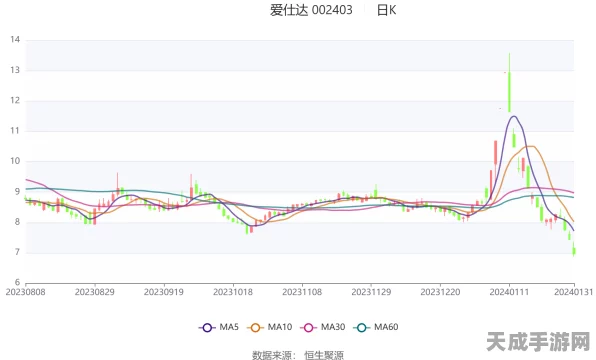This screenshot has height=360, width=596.
Task: Click the y-axis value 12
Action: 15,100
